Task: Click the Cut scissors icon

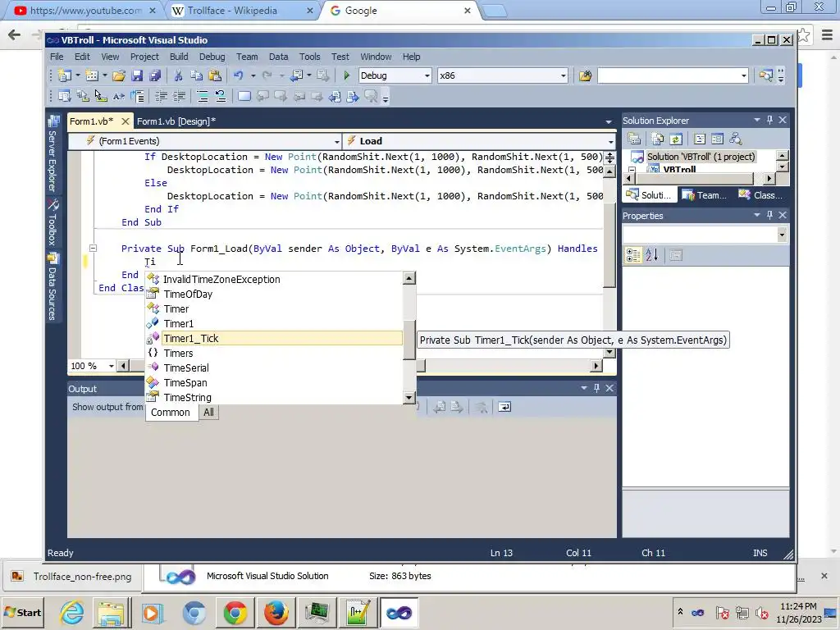Action: 178,75
